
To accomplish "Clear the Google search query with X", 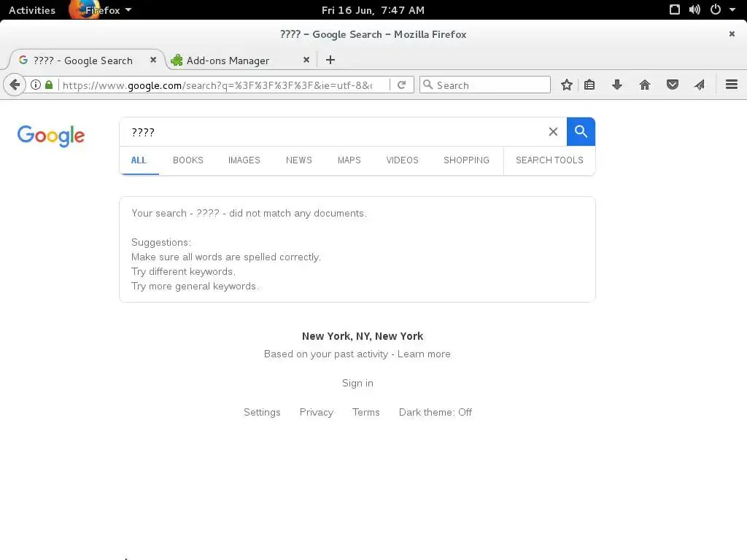I will tap(553, 132).
